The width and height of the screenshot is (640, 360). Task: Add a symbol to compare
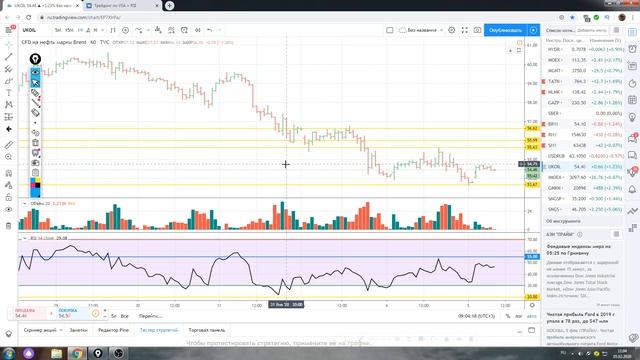126,30
